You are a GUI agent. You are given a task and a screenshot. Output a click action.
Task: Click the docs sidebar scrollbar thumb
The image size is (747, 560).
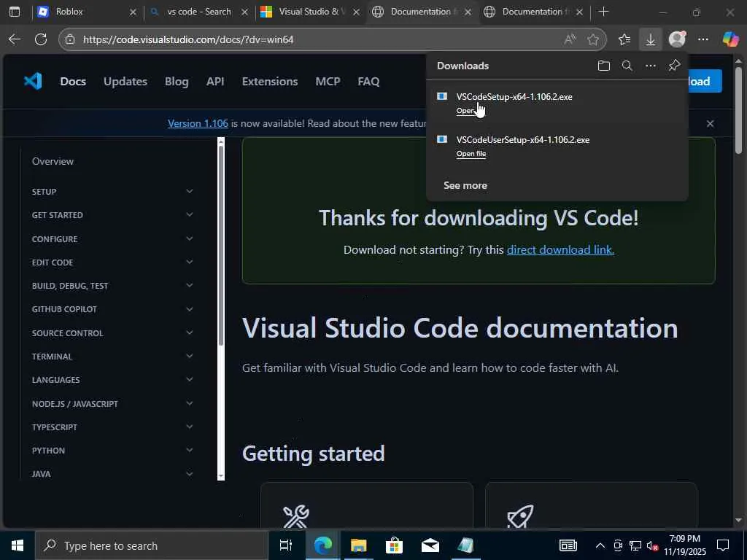click(220, 245)
